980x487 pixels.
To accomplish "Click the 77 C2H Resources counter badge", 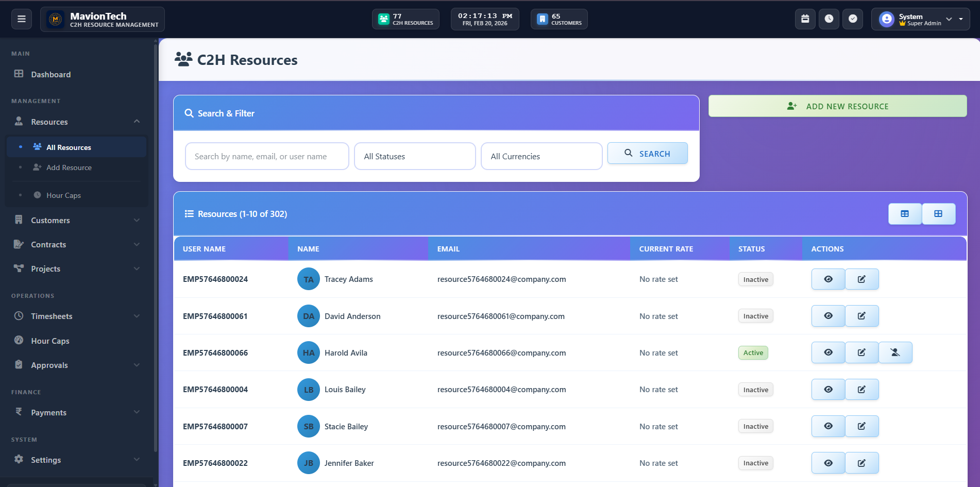I will pyautogui.click(x=405, y=19).
